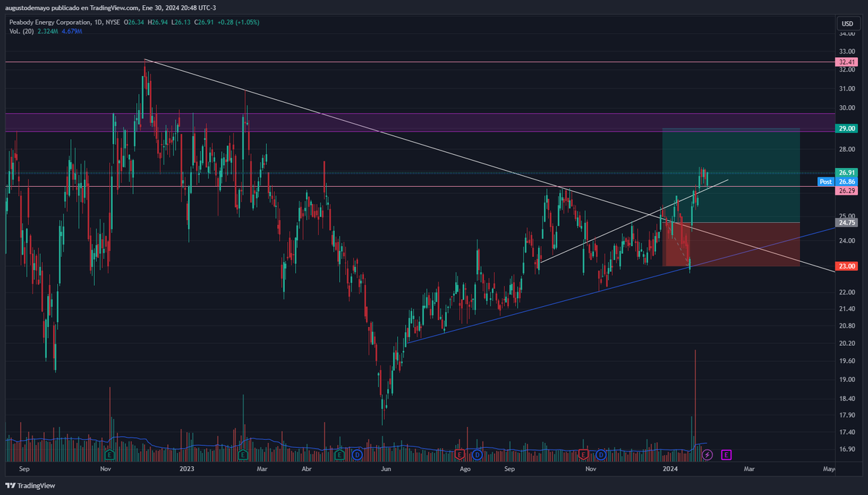The width and height of the screenshot is (868, 495).
Task: Click the blue Post price tag
Action: [826, 182]
